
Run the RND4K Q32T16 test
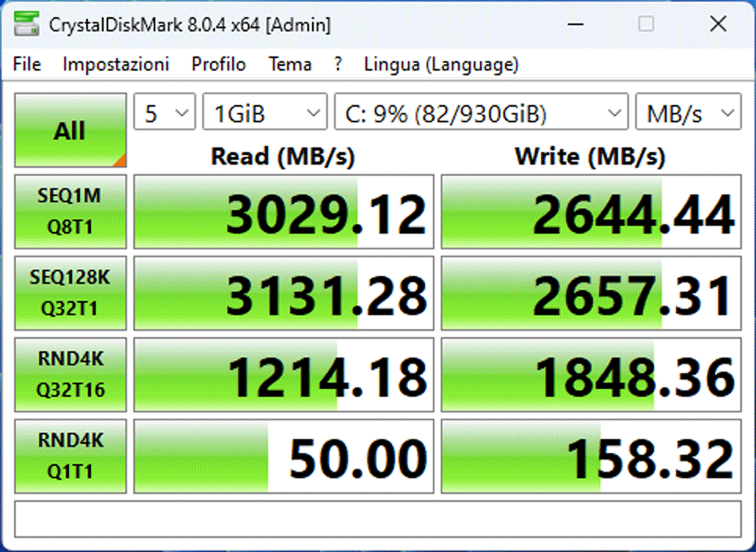pyautogui.click(x=71, y=375)
